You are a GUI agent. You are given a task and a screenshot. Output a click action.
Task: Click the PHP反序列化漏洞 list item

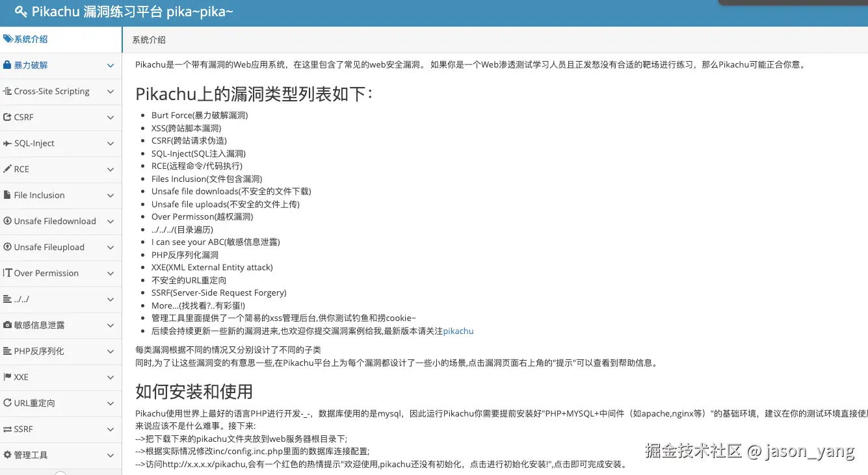pyautogui.click(x=185, y=255)
